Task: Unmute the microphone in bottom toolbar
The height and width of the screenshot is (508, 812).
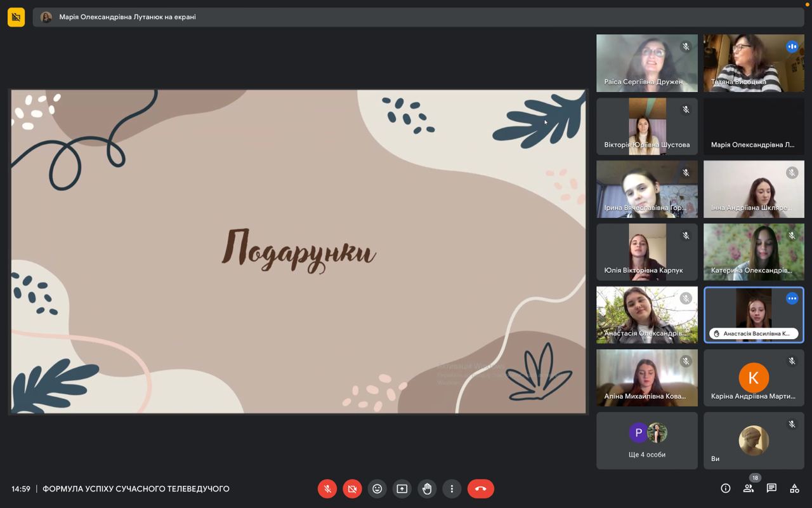Action: [x=327, y=489]
